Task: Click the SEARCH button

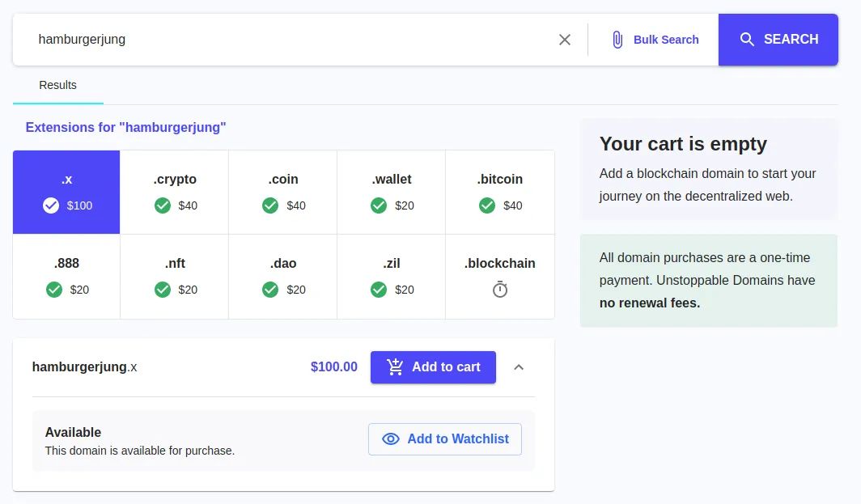Action: (x=778, y=40)
